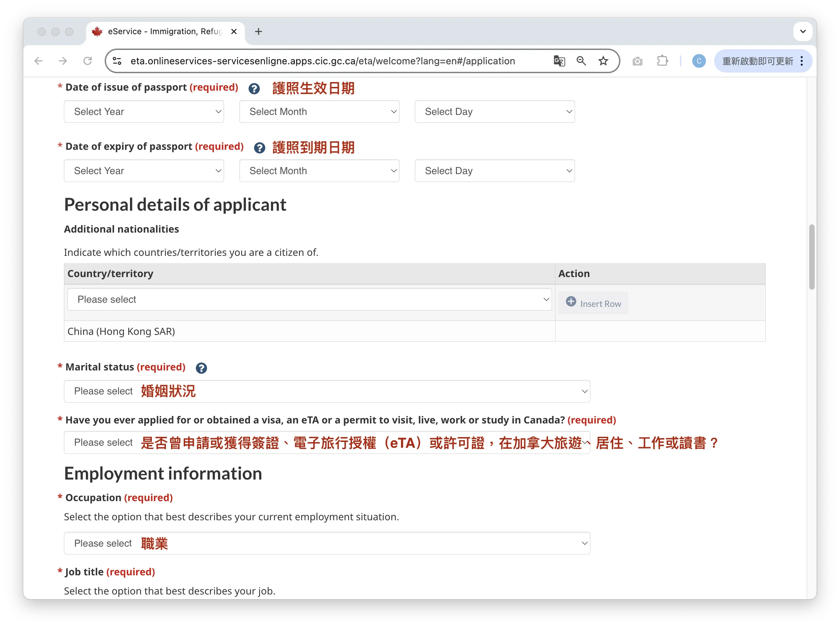Open help for date of expiry of passport
The image size is (840, 628).
[259, 148]
